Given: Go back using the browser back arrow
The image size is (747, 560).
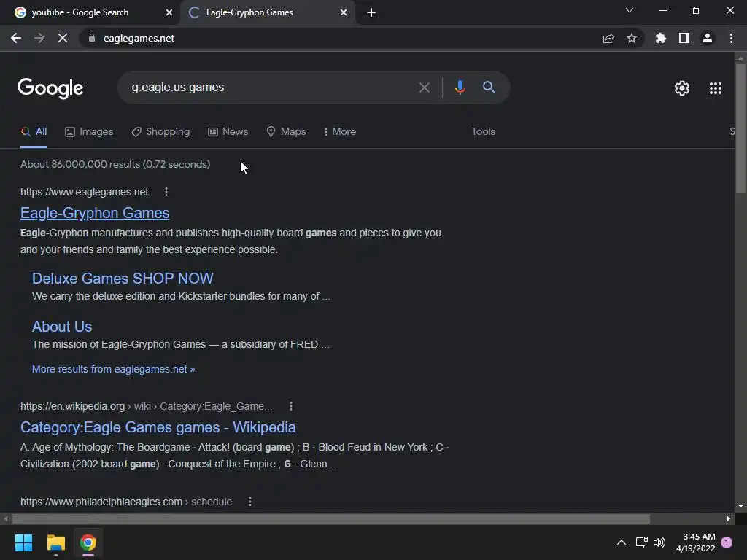Looking at the screenshot, I should 16,38.
